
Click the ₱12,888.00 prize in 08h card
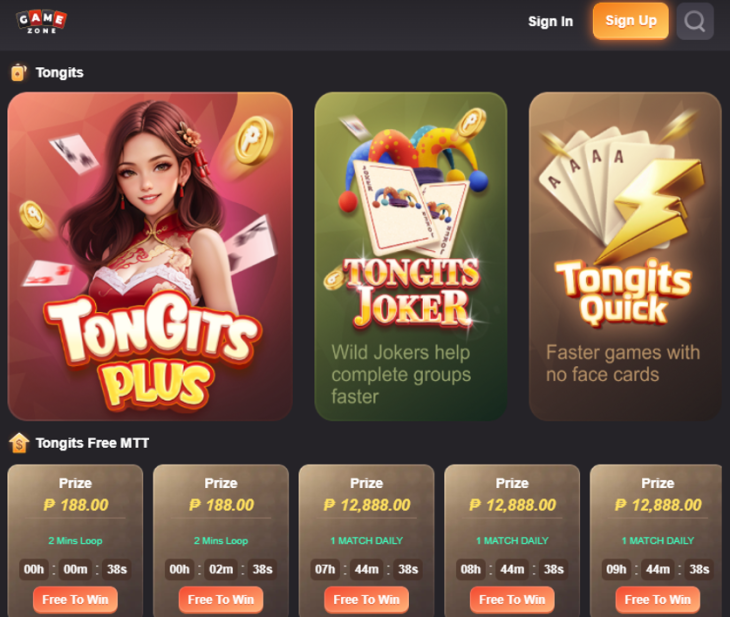pos(512,505)
